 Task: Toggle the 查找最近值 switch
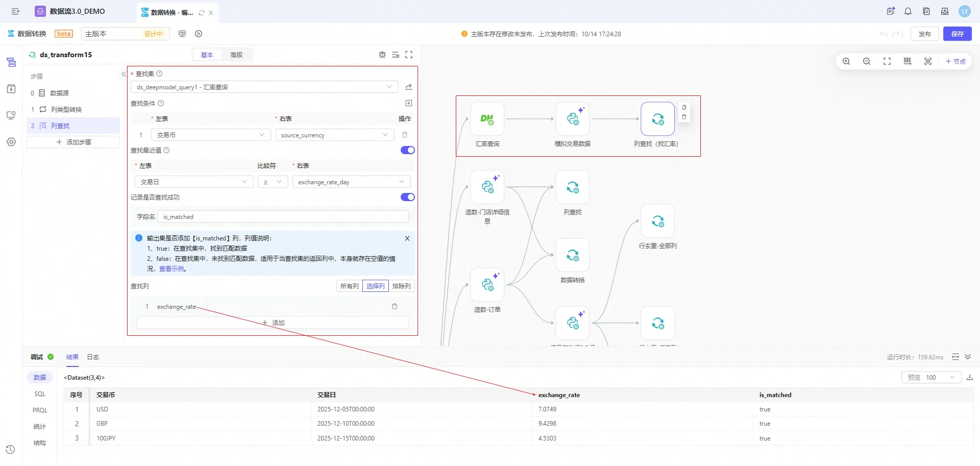coord(407,150)
